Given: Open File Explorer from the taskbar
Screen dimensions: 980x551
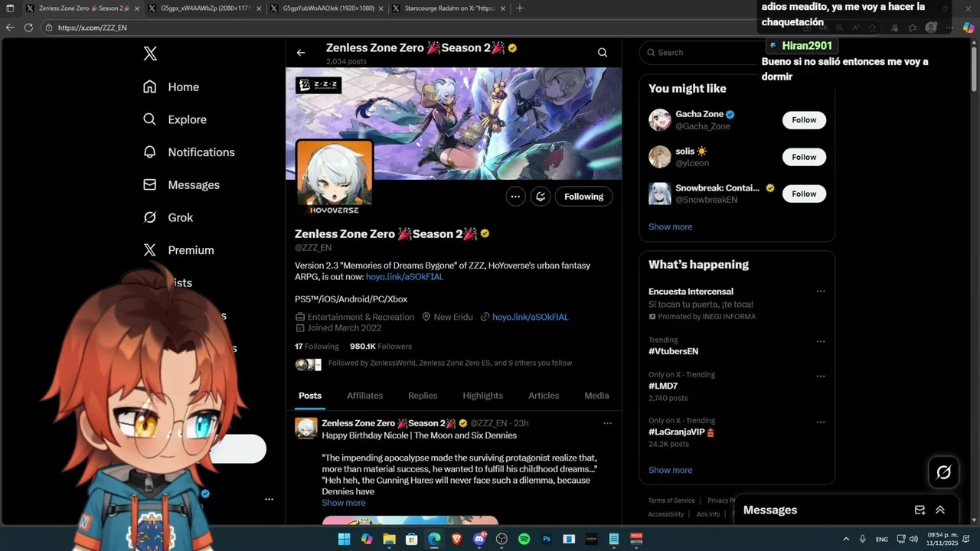Looking at the screenshot, I should coord(389,539).
